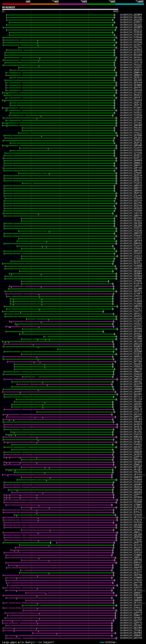Open hit UniRef100_Q39527
This screenshot has height=644, width=146.
[131, 22]
